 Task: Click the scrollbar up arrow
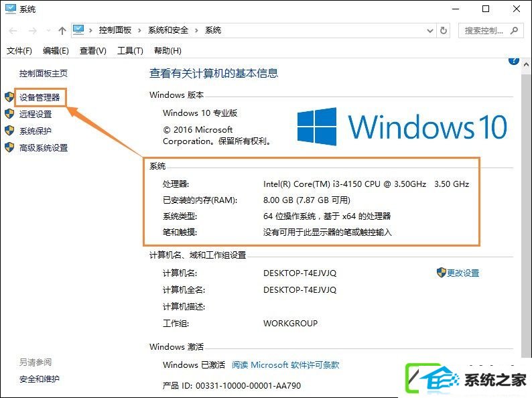click(526, 64)
